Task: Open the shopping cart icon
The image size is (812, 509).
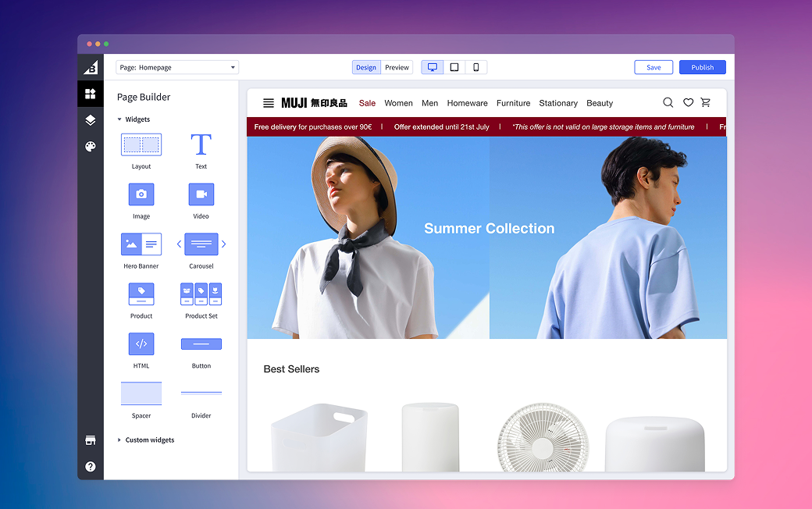Action: (705, 102)
